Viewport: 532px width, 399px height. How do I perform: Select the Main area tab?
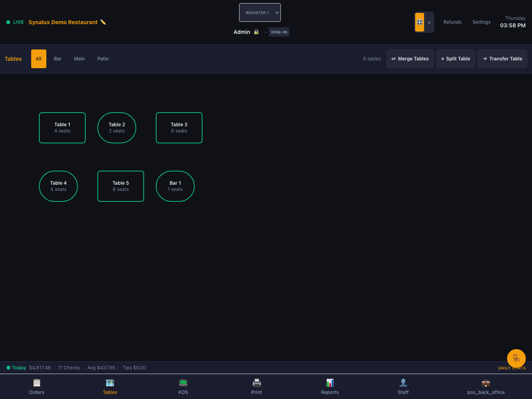tap(79, 59)
